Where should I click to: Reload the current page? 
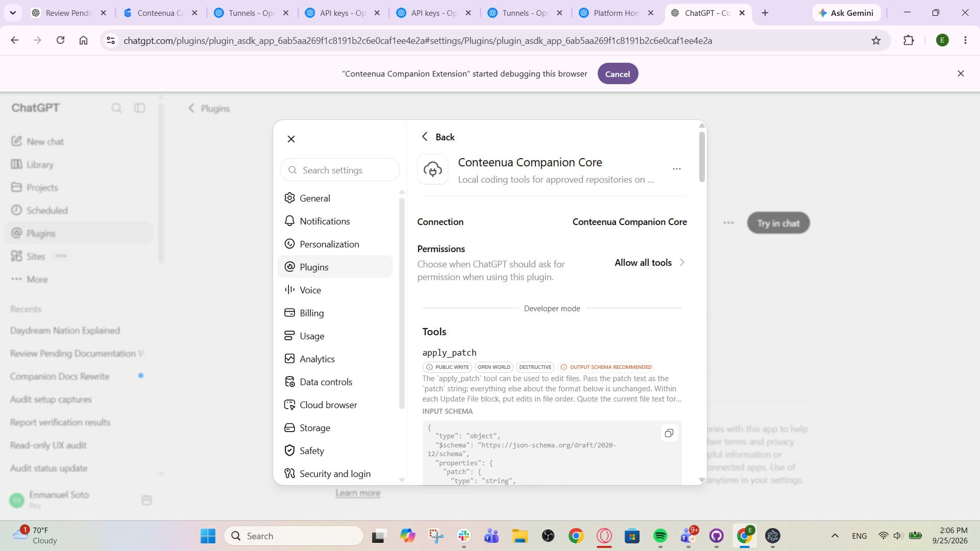click(60, 40)
